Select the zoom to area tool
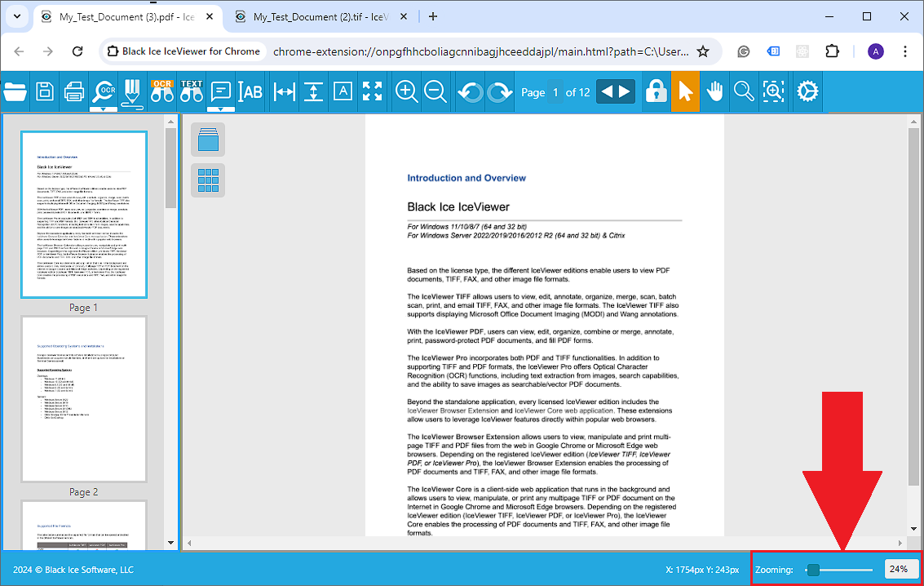This screenshot has width=924, height=586. (773, 91)
